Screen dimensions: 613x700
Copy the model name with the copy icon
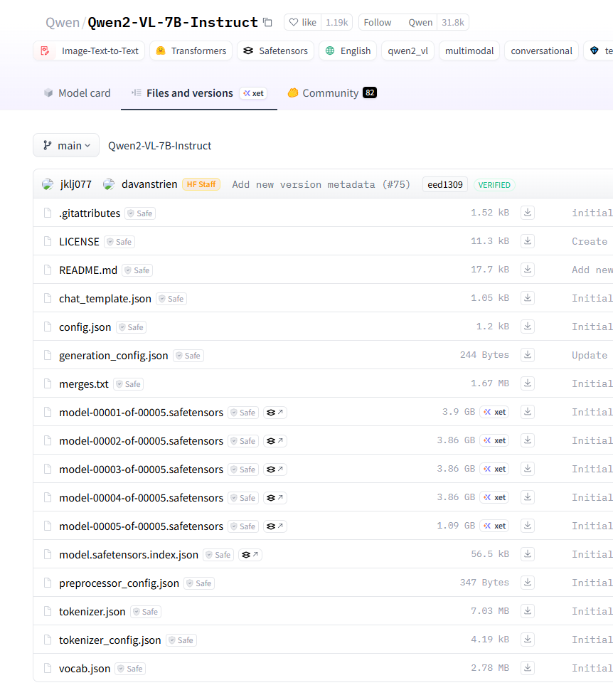click(267, 22)
